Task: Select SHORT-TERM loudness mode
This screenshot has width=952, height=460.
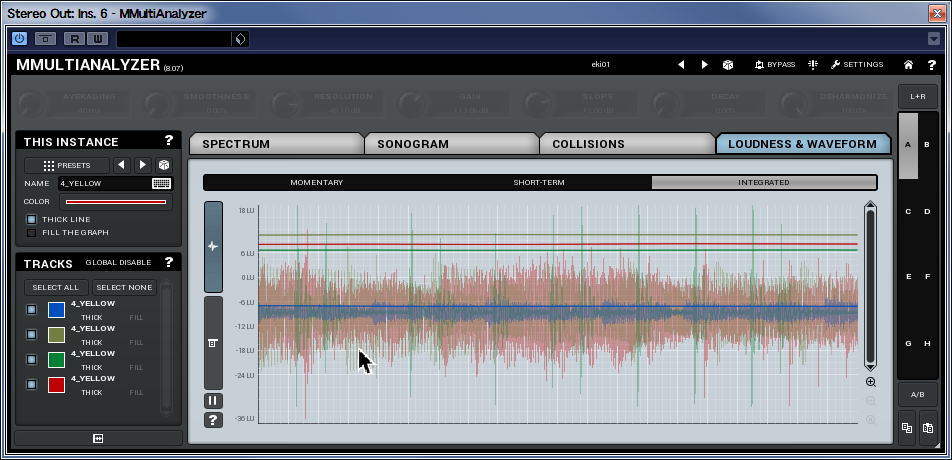Action: coord(539,182)
